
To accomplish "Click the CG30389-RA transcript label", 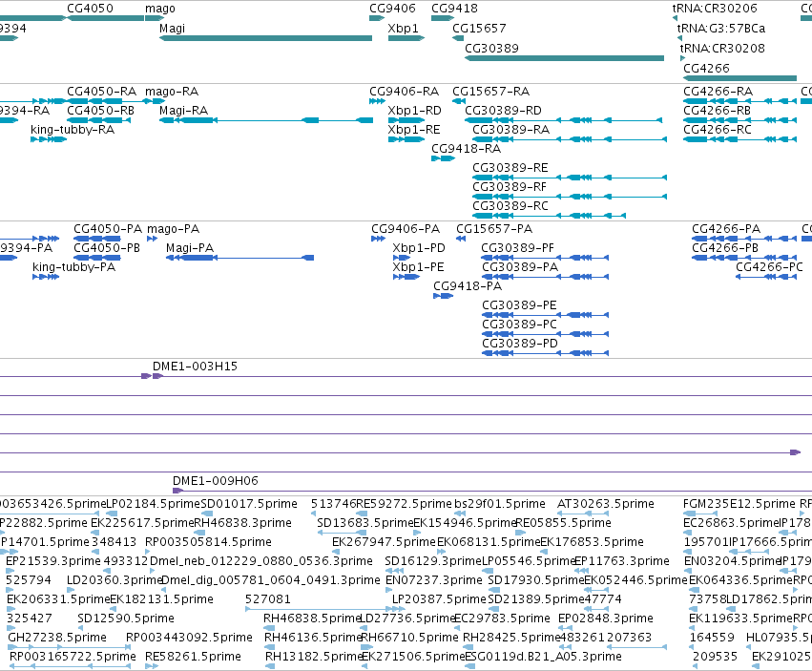I will pyautogui.click(x=511, y=130).
